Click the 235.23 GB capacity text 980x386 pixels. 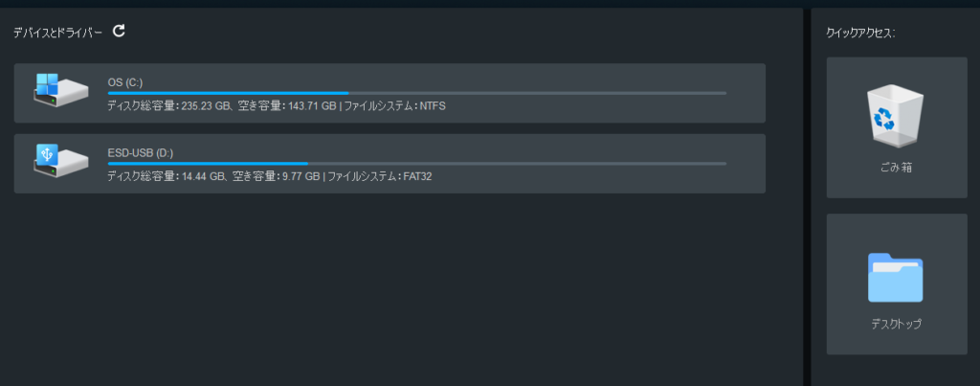[x=205, y=105]
